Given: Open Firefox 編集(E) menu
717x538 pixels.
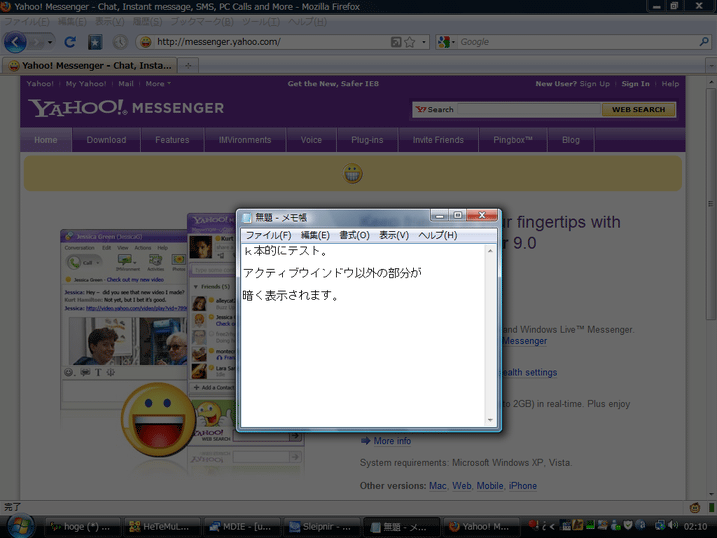Looking at the screenshot, I should (72, 21).
